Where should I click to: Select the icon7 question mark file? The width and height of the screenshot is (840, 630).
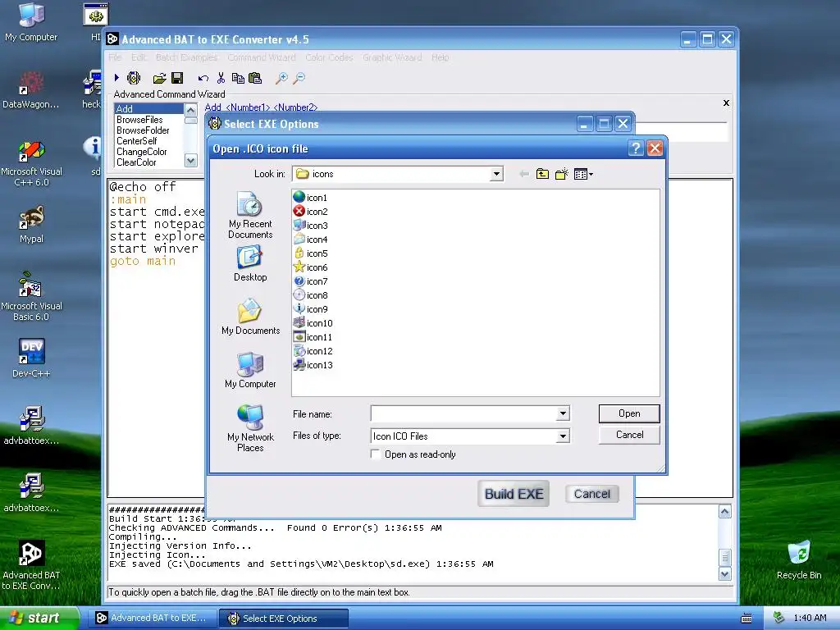click(x=311, y=281)
